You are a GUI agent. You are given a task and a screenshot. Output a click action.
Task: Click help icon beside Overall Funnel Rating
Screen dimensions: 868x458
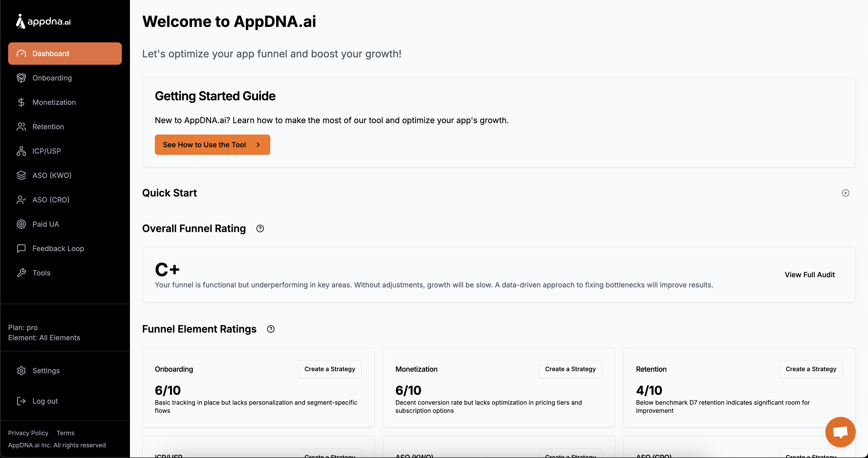tap(260, 228)
